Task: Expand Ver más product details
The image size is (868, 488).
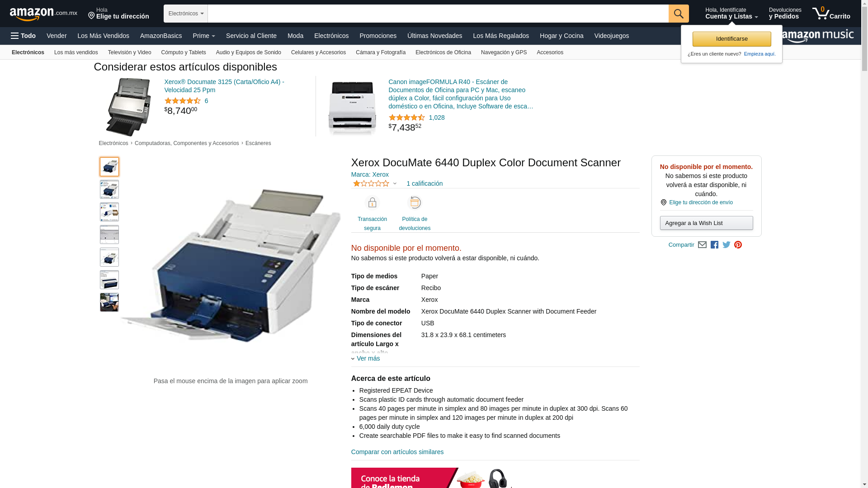Action: pyautogui.click(x=365, y=358)
